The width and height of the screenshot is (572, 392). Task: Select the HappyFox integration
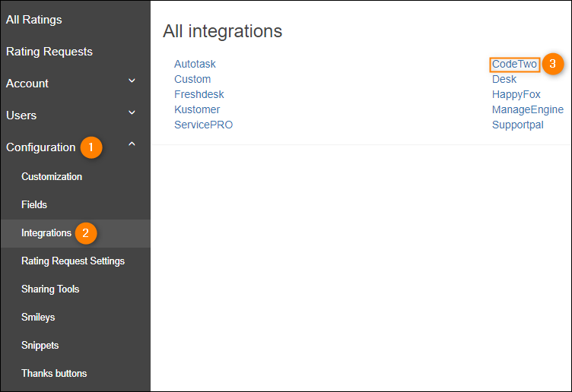(516, 95)
